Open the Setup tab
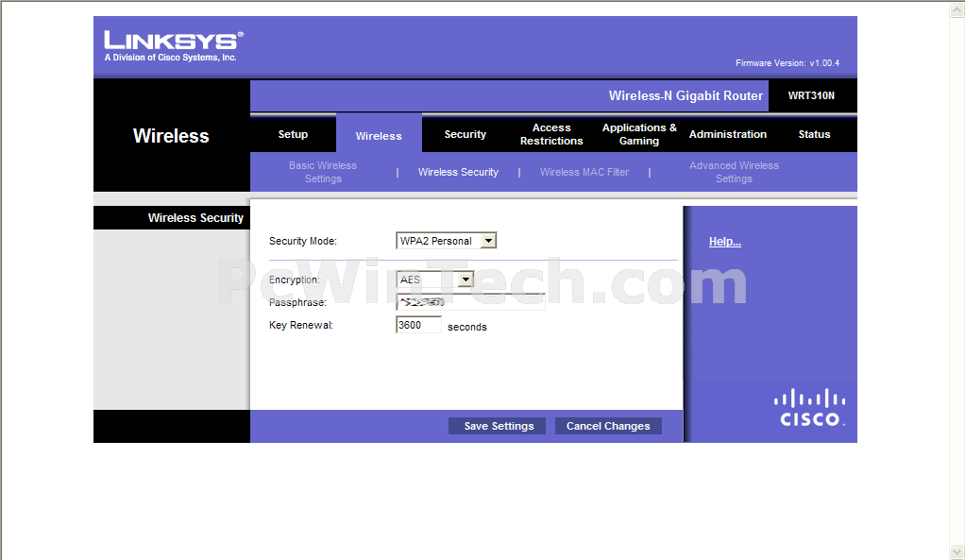965x560 pixels. tap(293, 134)
